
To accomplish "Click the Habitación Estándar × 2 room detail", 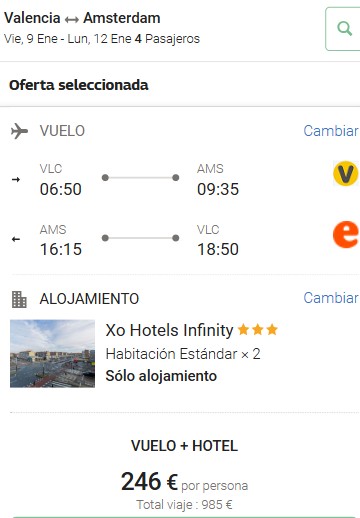I will click(x=183, y=354).
